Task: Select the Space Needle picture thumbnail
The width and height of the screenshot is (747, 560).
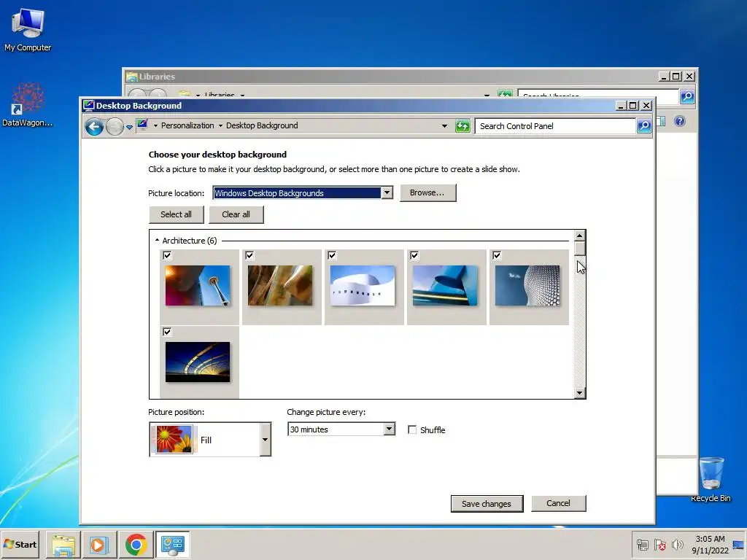Action: 198,285
